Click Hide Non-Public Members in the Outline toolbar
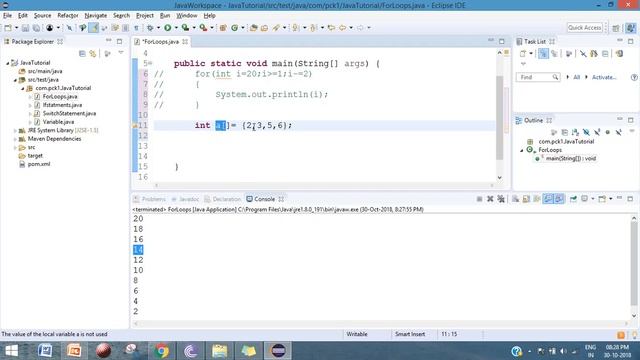Image resolution: width=640 pixels, height=360 pixels. tap(608, 132)
